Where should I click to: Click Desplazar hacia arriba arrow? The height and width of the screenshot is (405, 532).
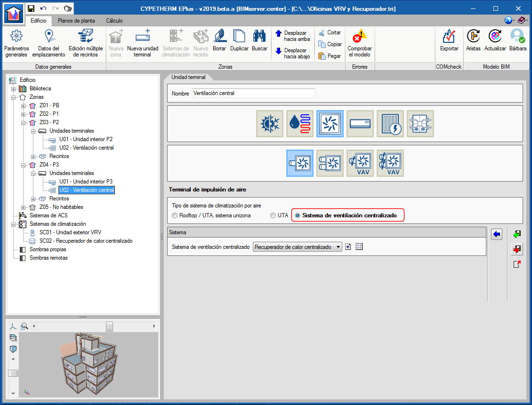293,36
